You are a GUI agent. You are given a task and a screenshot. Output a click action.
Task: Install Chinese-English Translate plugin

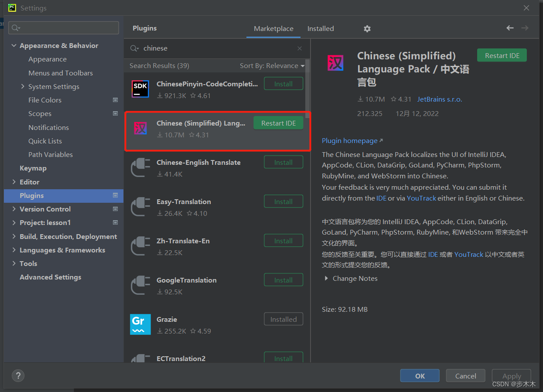[283, 162]
